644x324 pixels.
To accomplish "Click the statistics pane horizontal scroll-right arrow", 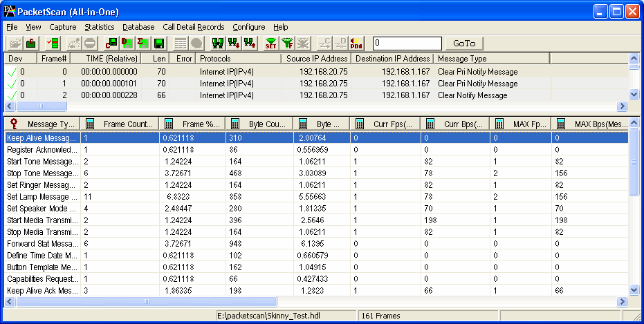I will [x=623, y=302].
